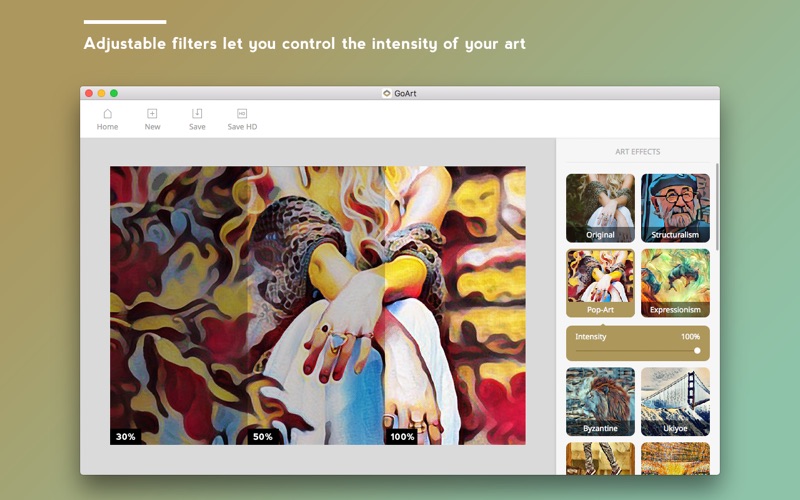Click the 30% label on preview
The height and width of the screenshot is (500, 800).
click(126, 437)
